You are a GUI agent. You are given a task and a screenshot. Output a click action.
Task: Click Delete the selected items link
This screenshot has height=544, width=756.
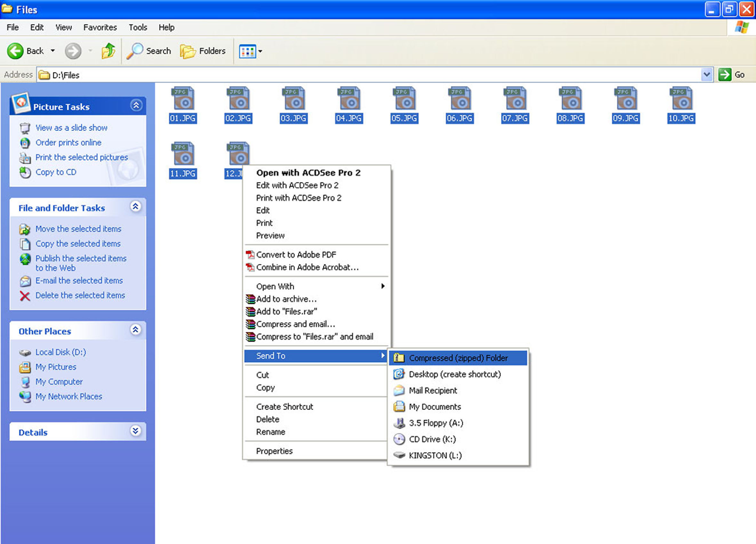pos(80,295)
